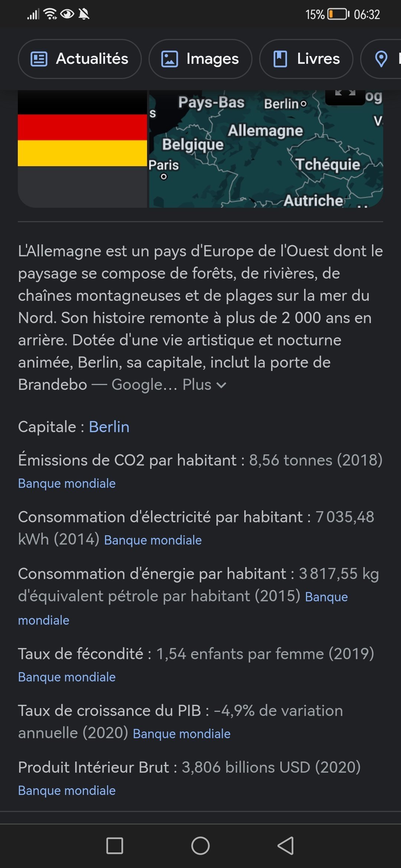
Task: Tap the Maps location pin icon
Action: 381,59
